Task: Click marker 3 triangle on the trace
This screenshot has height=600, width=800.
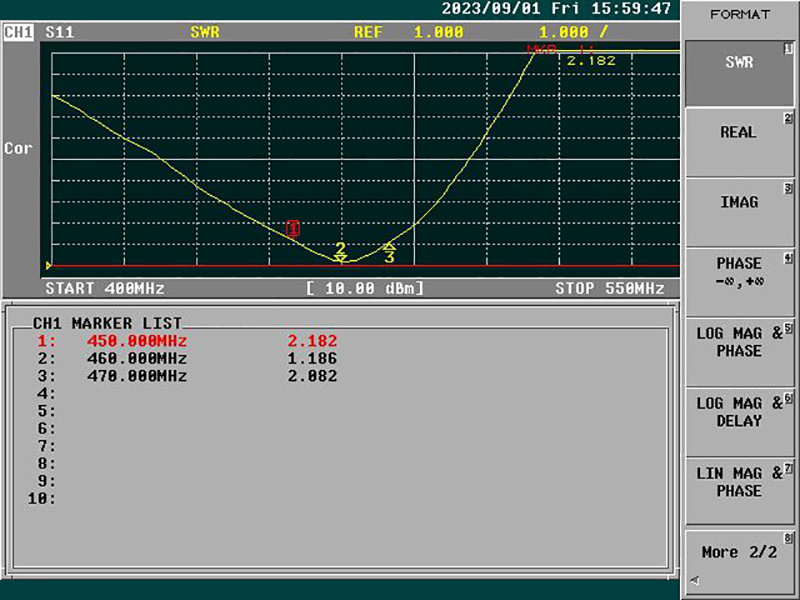Action: (389, 253)
